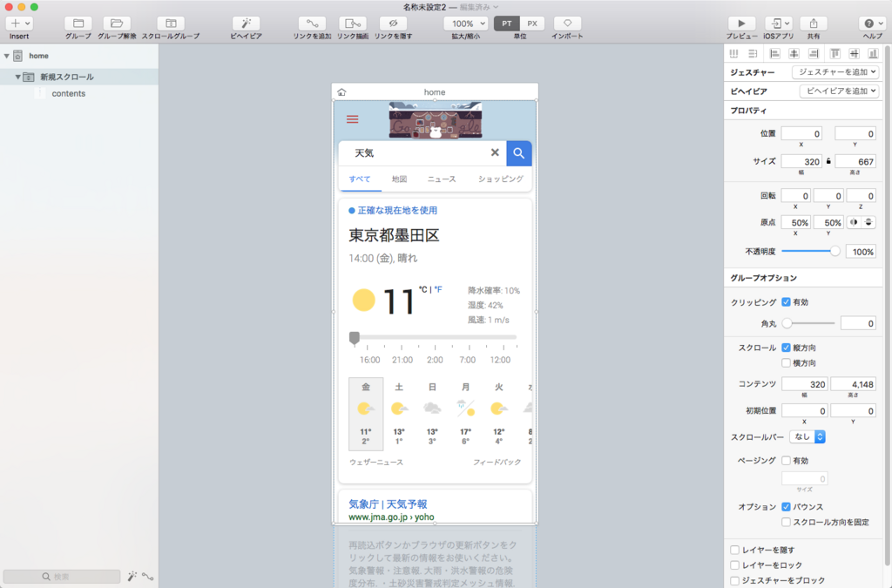This screenshot has width=892, height=588.
Task: Select the リンク描画 draw link tool
Action: [353, 24]
